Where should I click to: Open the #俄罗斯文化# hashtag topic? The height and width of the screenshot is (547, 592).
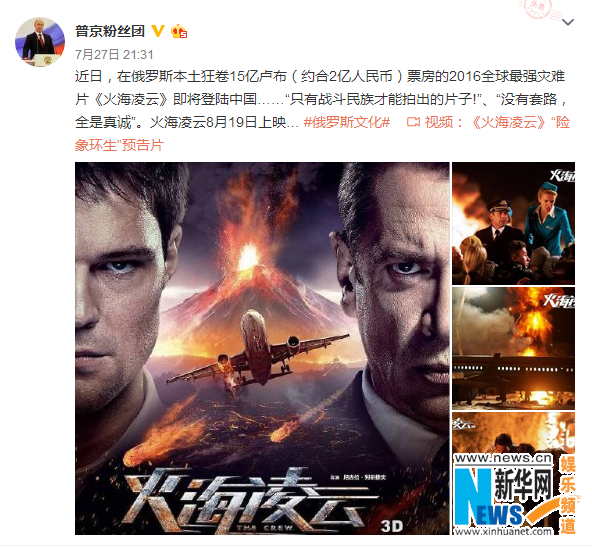[347, 122]
